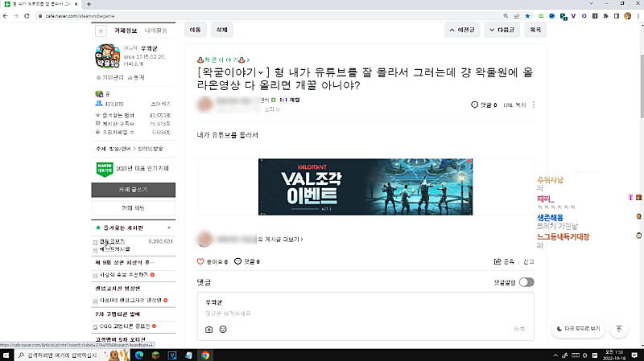Click the comment input text field

point(365,314)
